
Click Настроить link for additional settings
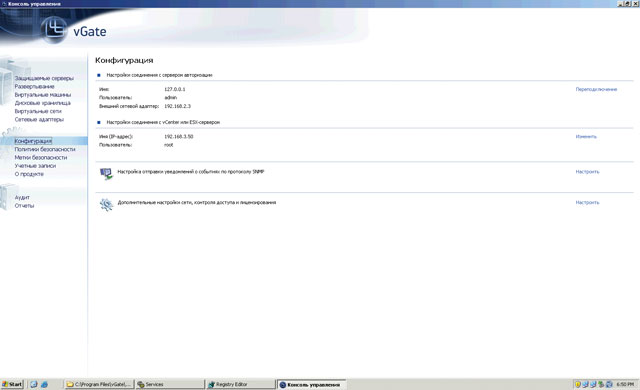(587, 202)
